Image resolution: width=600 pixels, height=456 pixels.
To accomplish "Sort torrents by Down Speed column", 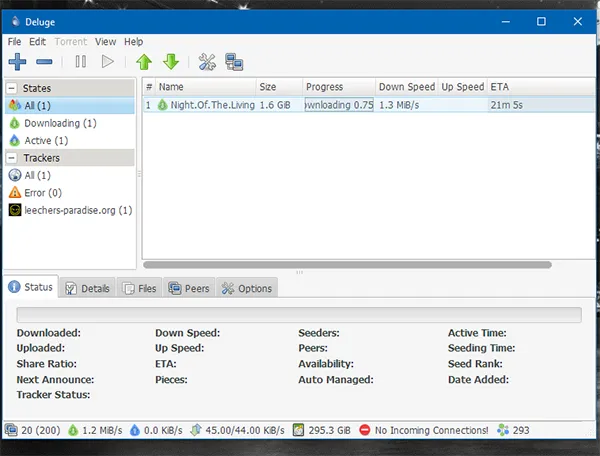I will tap(405, 87).
